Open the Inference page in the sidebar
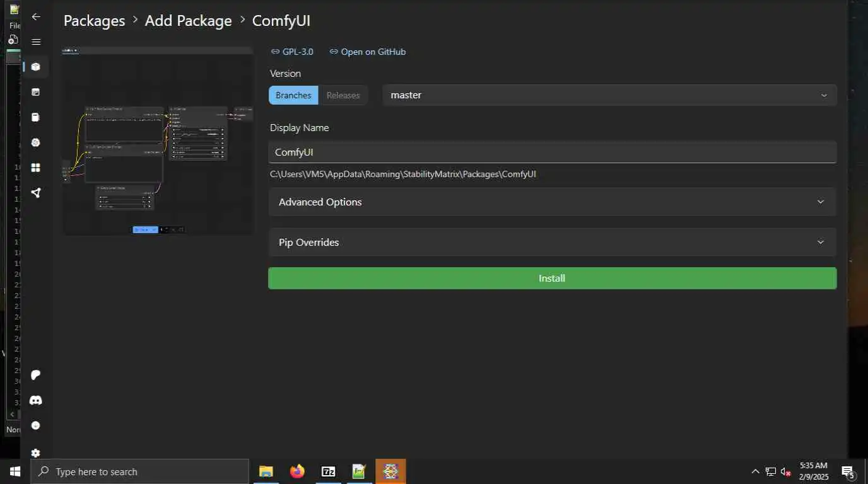The height and width of the screenshot is (484, 868). (x=36, y=92)
